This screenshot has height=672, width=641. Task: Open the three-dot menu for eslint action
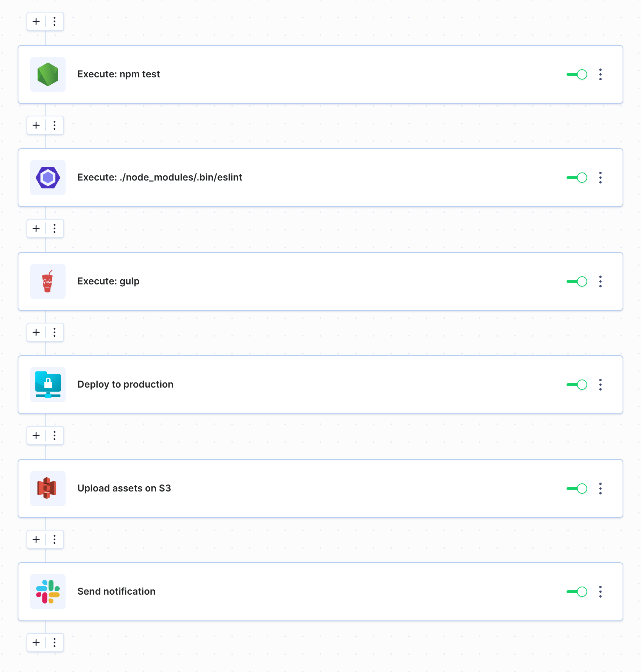600,178
